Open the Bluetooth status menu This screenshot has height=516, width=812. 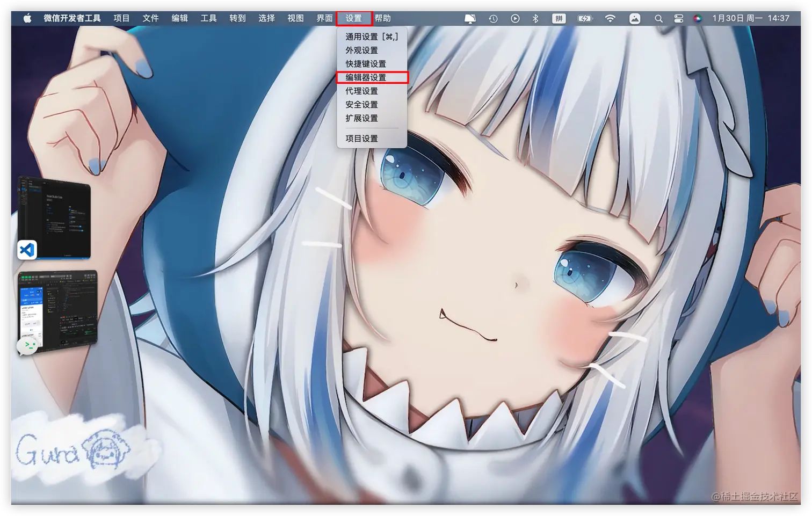(535, 18)
